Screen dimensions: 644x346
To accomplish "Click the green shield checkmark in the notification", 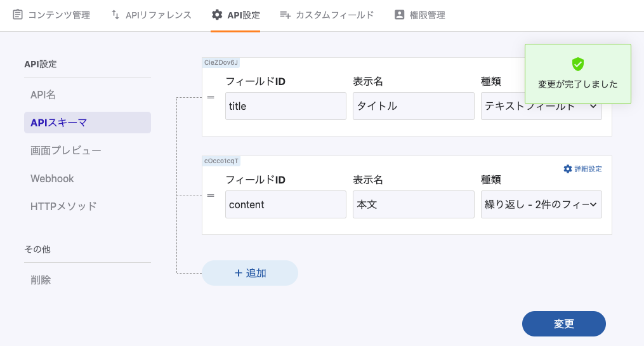I will coord(577,64).
